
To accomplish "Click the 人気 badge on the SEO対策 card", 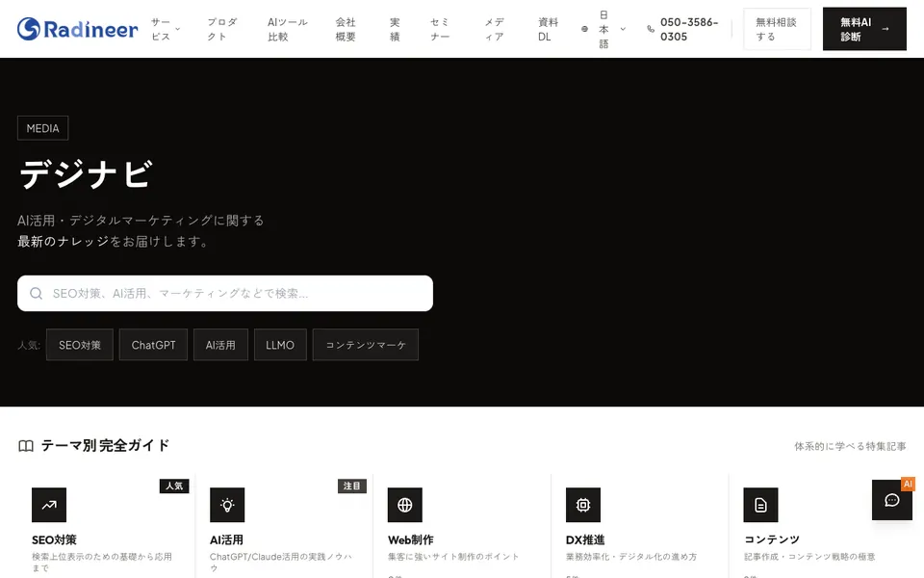I will point(174,486).
